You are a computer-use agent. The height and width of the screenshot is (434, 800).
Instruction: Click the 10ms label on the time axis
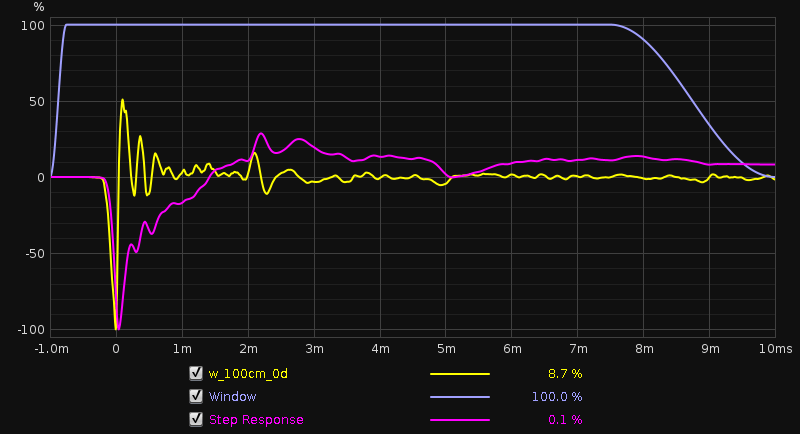pyautogui.click(x=776, y=349)
